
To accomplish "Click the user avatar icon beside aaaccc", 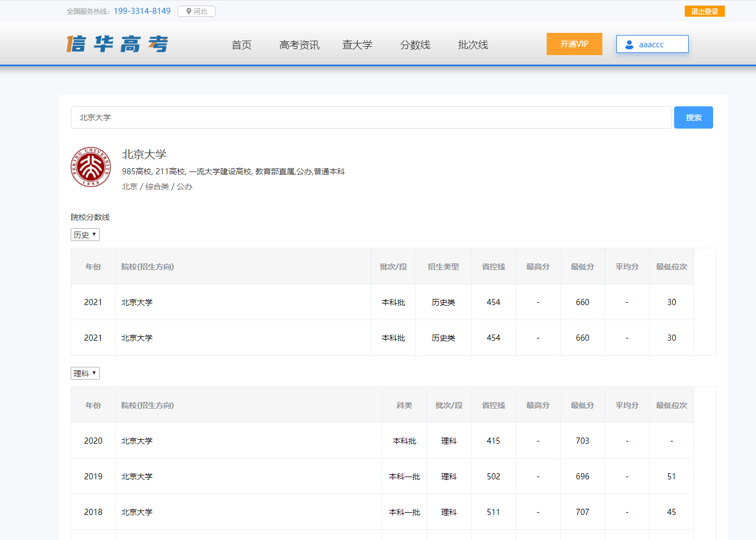I will pyautogui.click(x=629, y=45).
